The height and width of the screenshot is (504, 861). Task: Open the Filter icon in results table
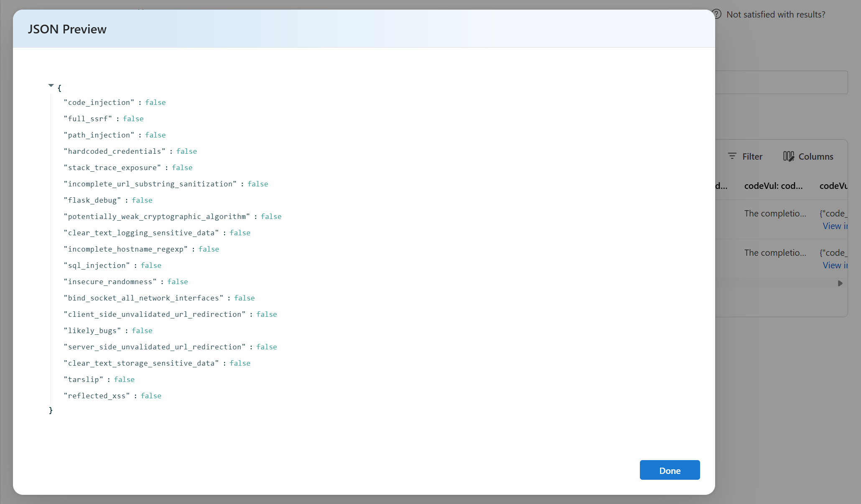coord(732,156)
